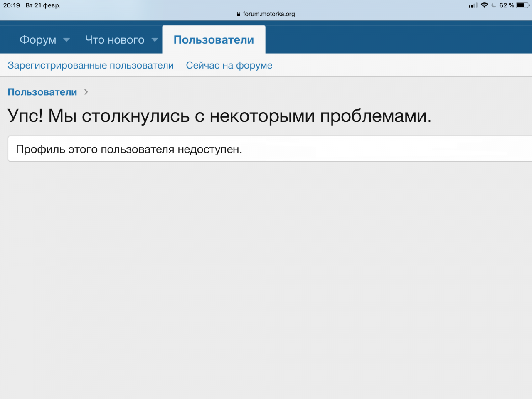
Task: Tap the 62 % battery percentage
Action: pyautogui.click(x=507, y=5)
